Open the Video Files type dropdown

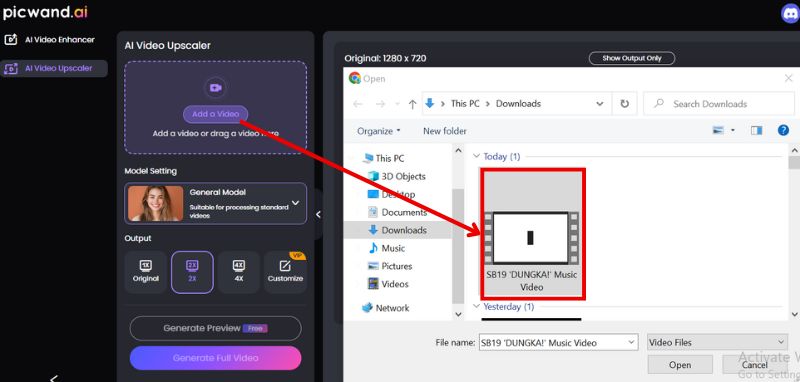pyautogui.click(x=717, y=343)
